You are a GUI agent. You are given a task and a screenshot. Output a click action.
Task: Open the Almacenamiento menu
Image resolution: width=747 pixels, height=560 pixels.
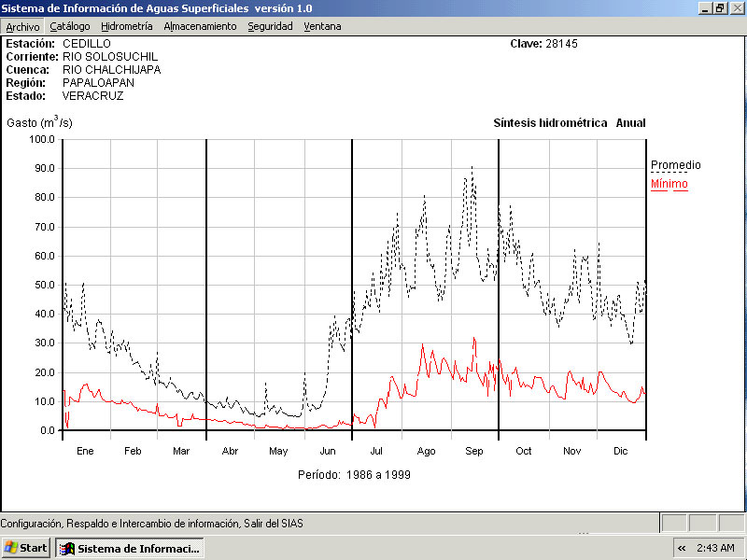click(200, 26)
